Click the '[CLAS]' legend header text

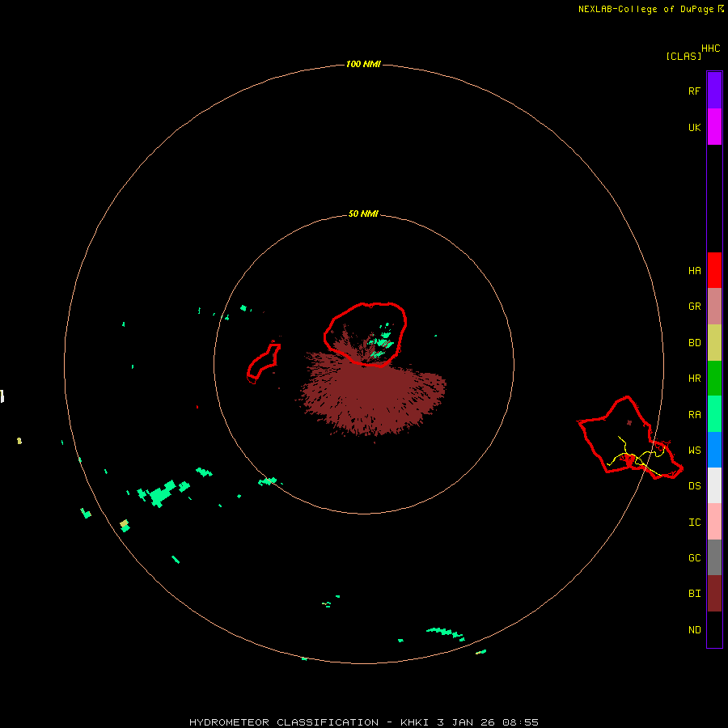(684, 56)
